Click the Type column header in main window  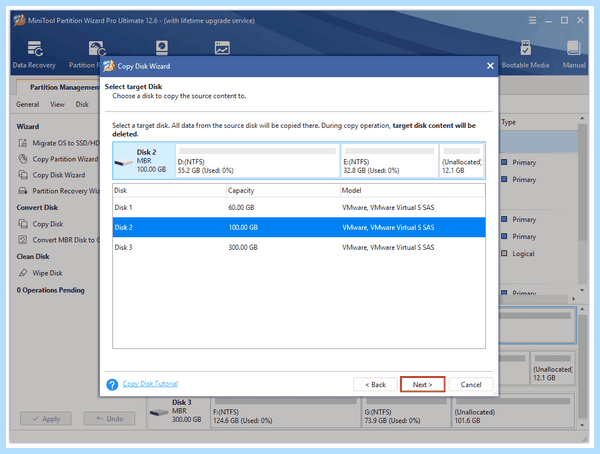tap(509, 122)
